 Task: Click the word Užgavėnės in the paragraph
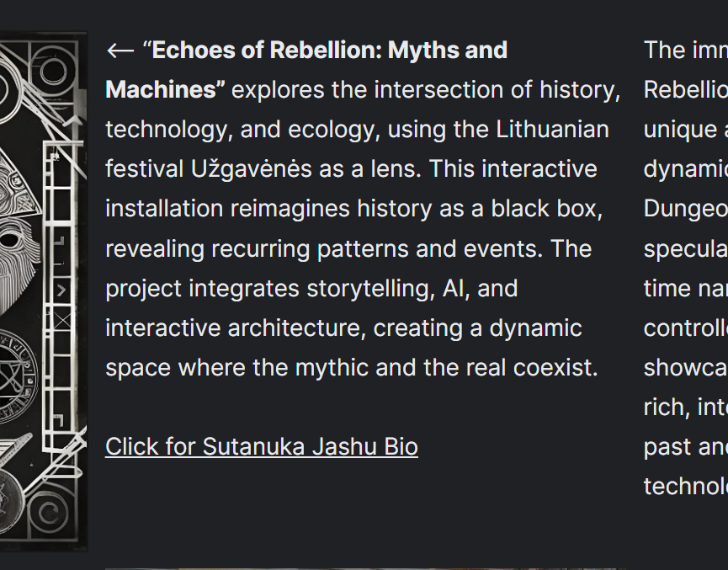251,169
